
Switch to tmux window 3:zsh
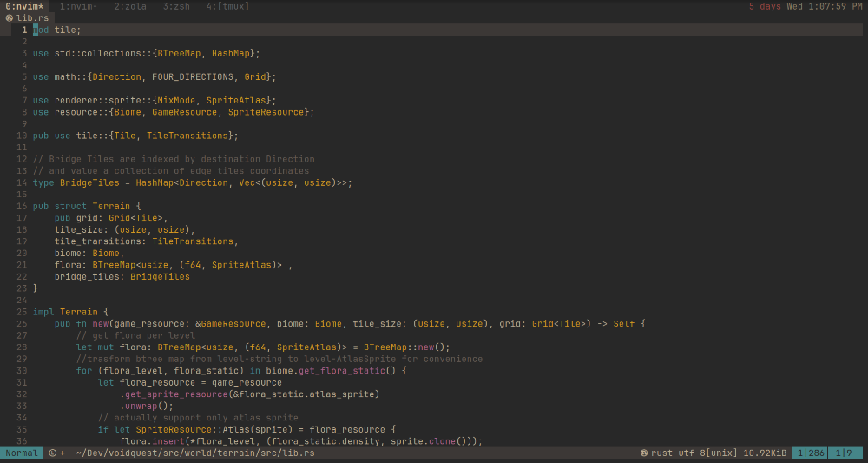(176, 6)
